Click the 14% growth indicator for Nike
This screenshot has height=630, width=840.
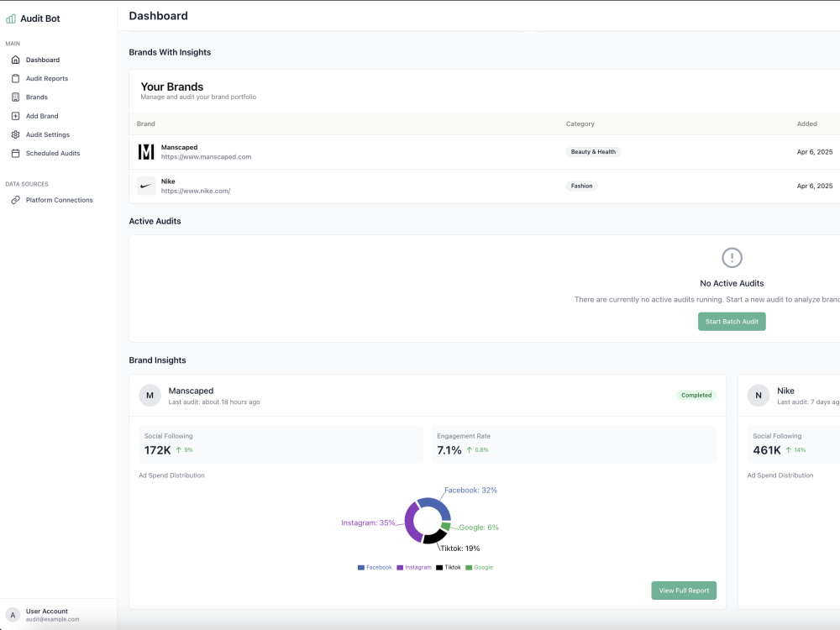coord(795,450)
